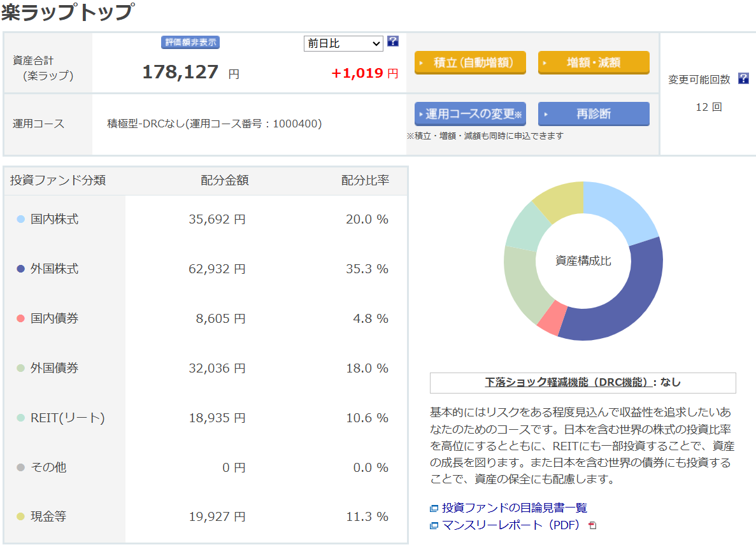Click the daily change +1,019 円

click(364, 73)
